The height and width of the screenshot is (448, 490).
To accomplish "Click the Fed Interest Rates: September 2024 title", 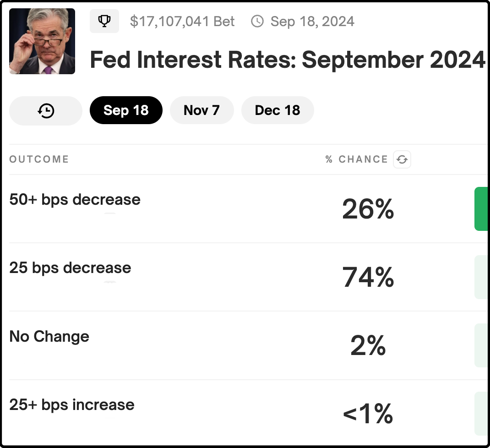I will tap(288, 60).
